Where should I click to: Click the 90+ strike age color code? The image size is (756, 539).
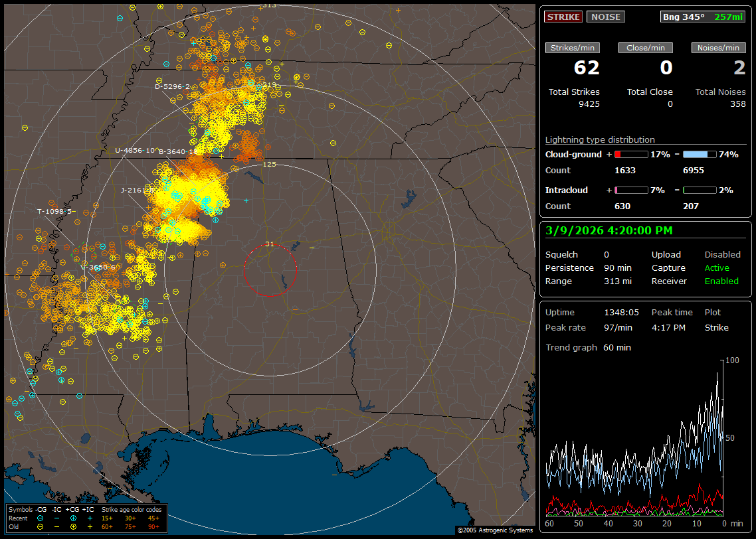pos(153,526)
